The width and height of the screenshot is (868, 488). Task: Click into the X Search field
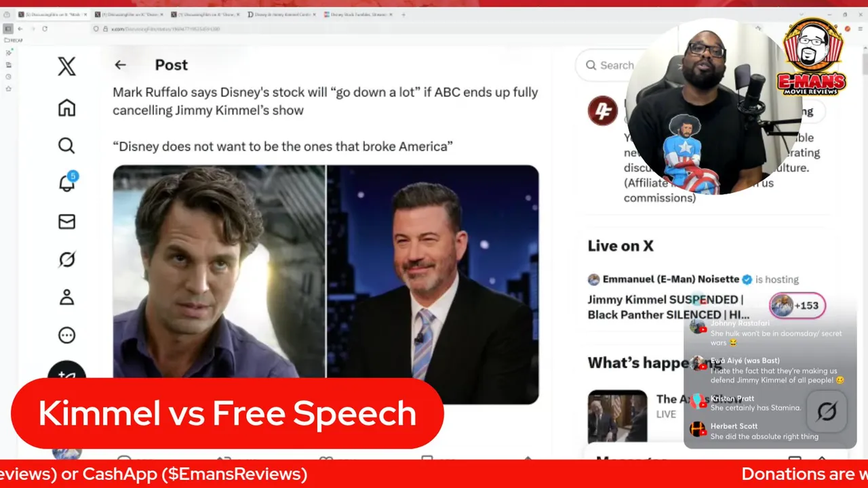coord(610,65)
